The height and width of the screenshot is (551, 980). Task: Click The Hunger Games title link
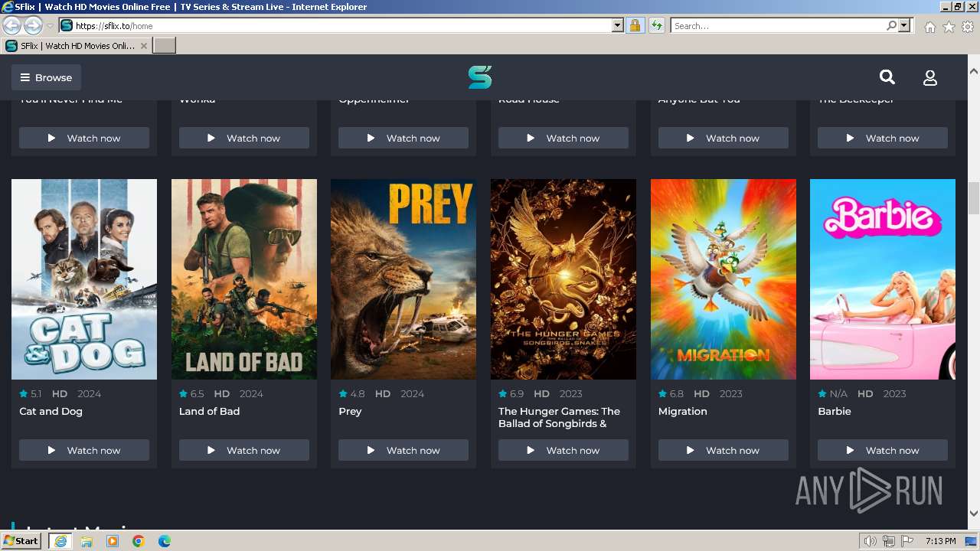tap(559, 417)
